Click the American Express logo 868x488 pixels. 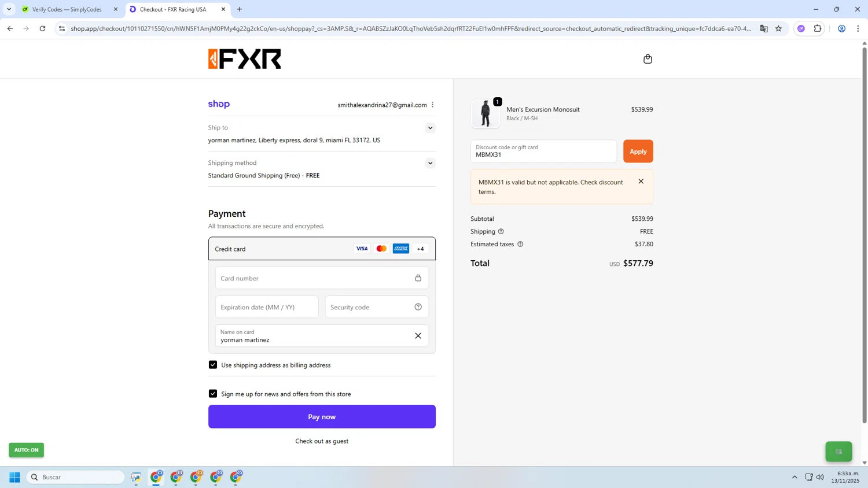point(401,249)
